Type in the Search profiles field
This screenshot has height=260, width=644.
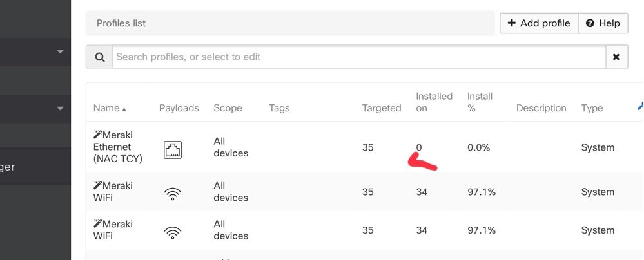coord(359,57)
